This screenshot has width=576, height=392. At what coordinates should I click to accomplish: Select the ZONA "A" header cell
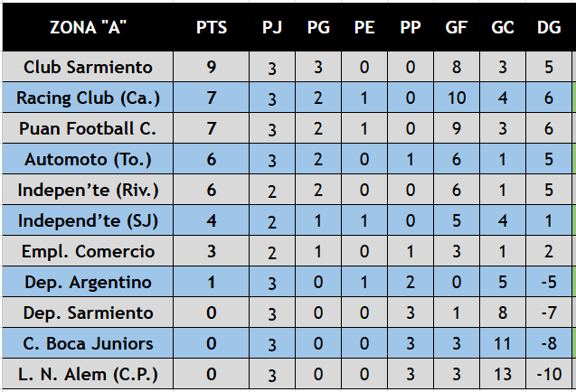pyautogui.click(x=88, y=27)
